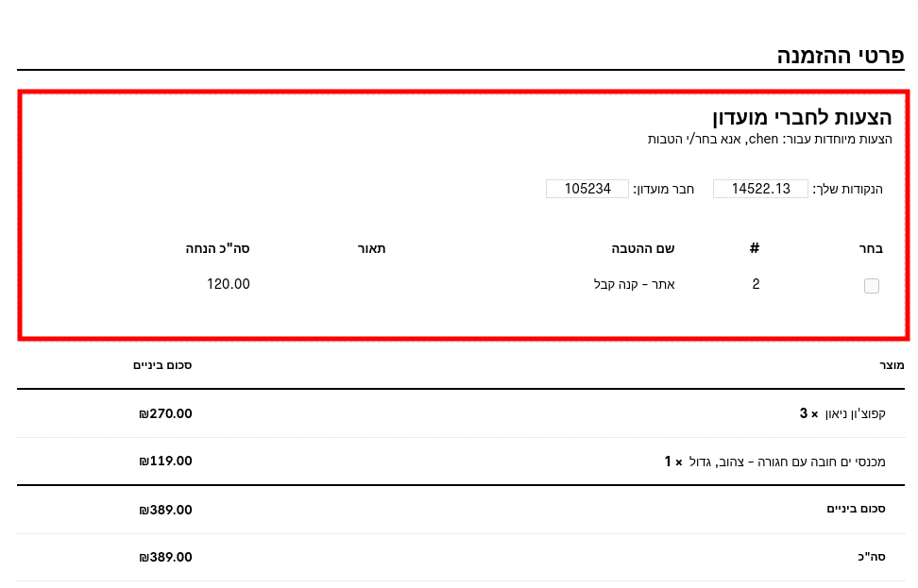The width and height of the screenshot is (918, 588).
Task: Click the 'קפוצ'ון ניאון × 3' product row
Action: point(842,413)
